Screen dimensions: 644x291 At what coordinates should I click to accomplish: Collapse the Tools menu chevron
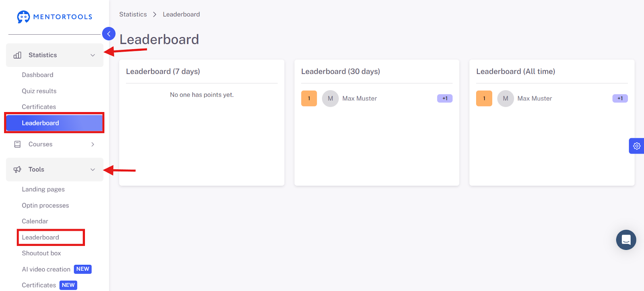(93, 170)
